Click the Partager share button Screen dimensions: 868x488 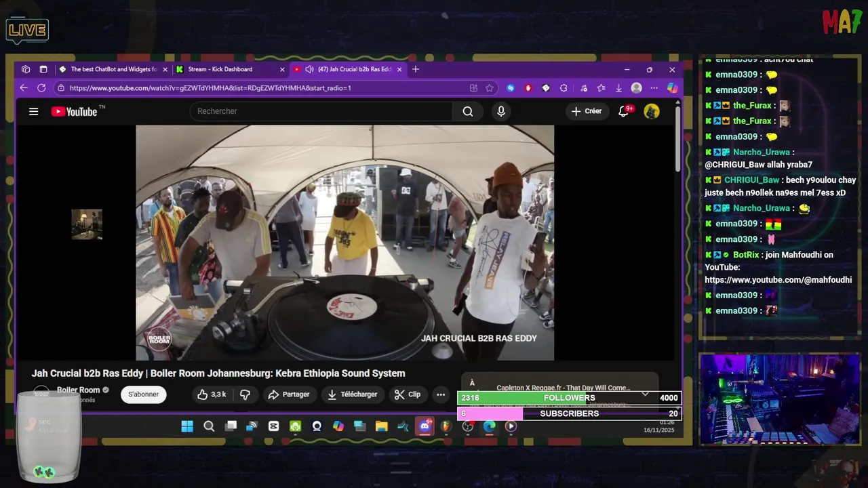pos(289,394)
